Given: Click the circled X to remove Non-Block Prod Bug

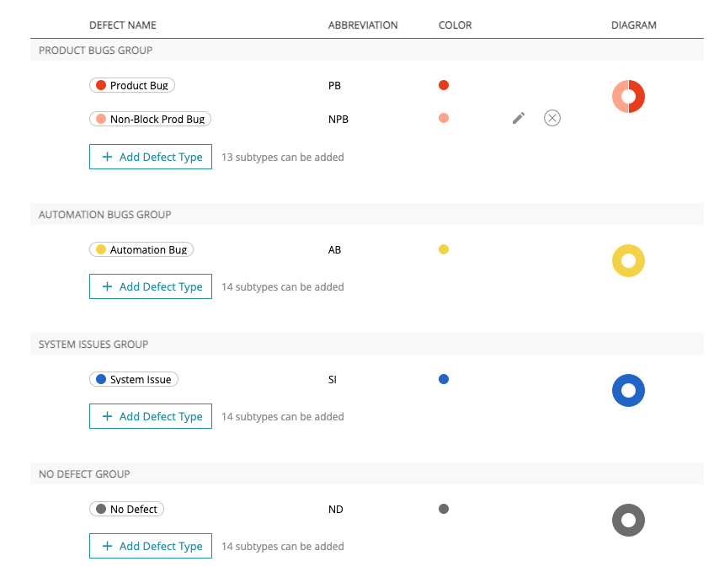Looking at the screenshot, I should coord(552,118).
